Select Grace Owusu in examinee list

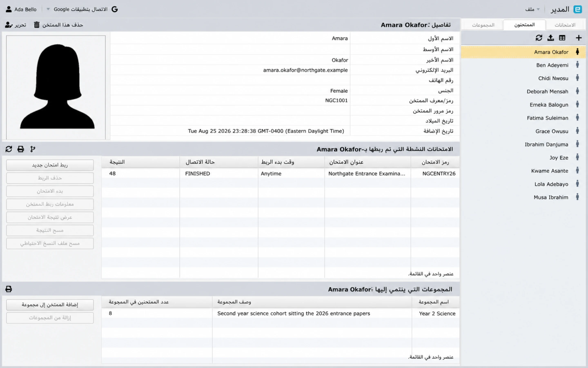523,131
